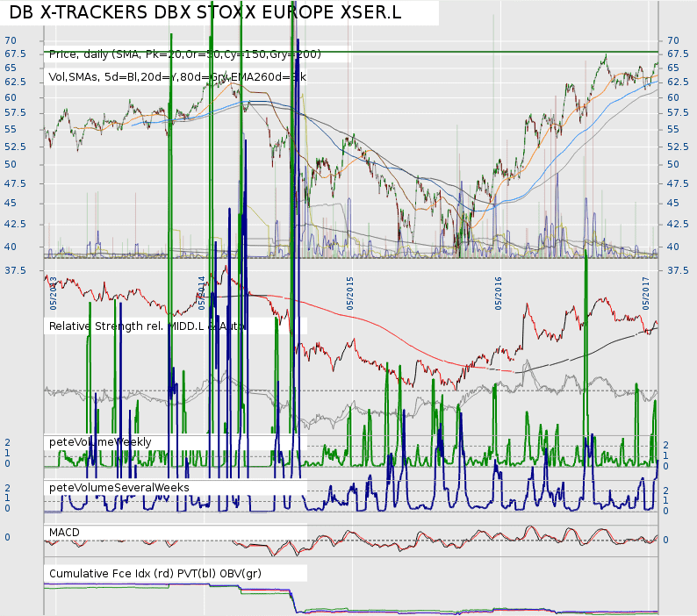This screenshot has height=616, width=697.
Task: Click the 57.5 price label on left axis
Action: 15,112
